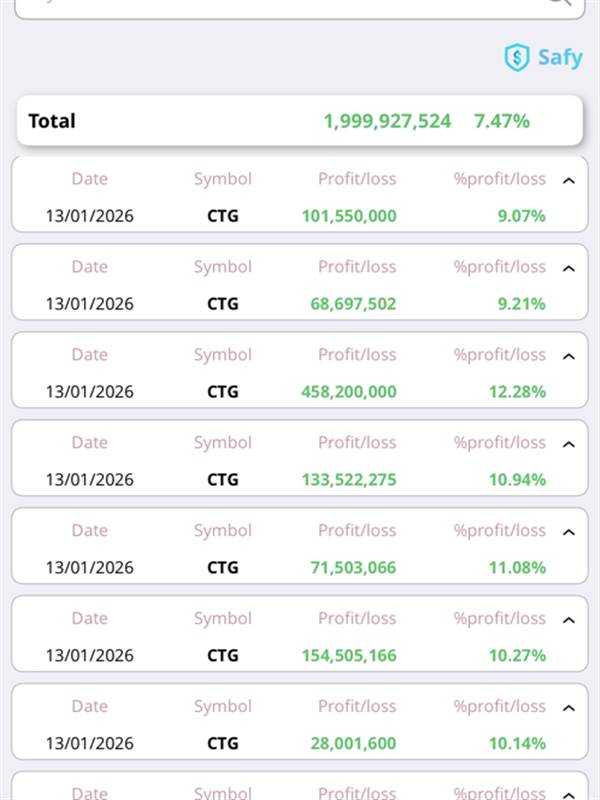Click the 133,522,275 profit amount
Viewport: 600px width, 800px height.
[349, 479]
